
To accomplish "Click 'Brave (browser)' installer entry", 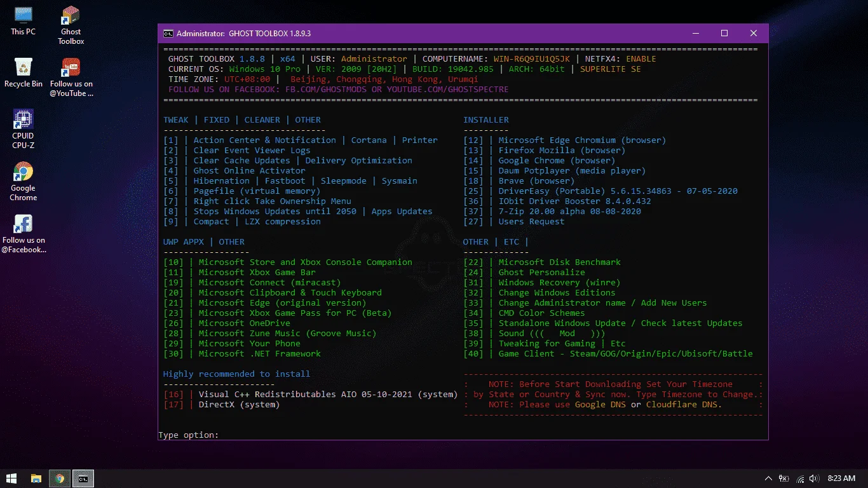I will (x=537, y=181).
